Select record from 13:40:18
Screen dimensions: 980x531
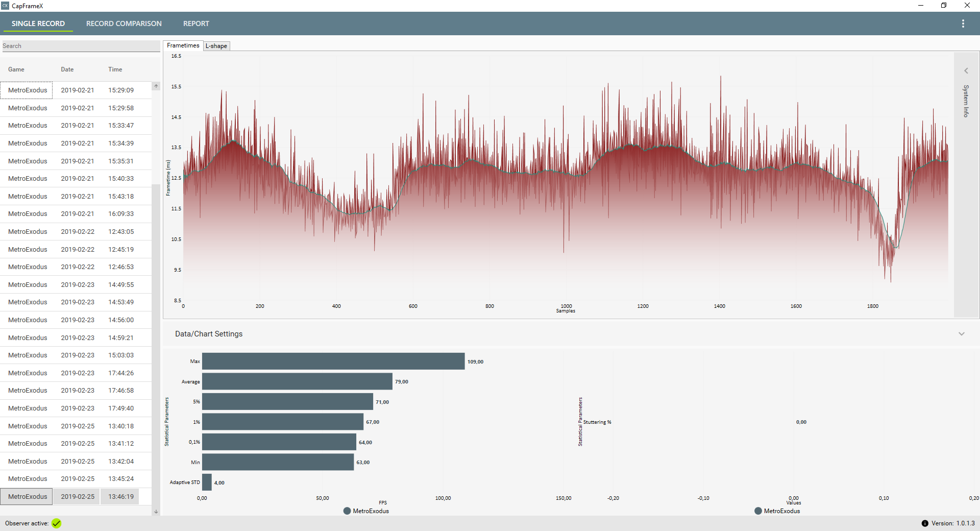click(x=76, y=426)
